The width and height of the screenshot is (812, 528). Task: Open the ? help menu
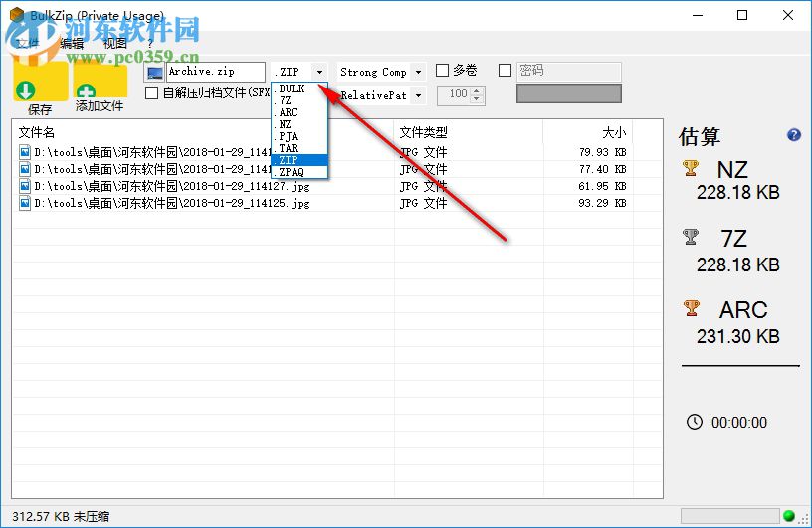pyautogui.click(x=150, y=44)
